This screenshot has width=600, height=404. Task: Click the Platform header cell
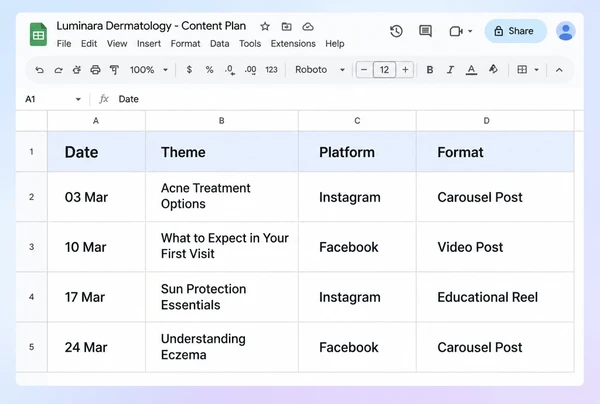coord(357,152)
